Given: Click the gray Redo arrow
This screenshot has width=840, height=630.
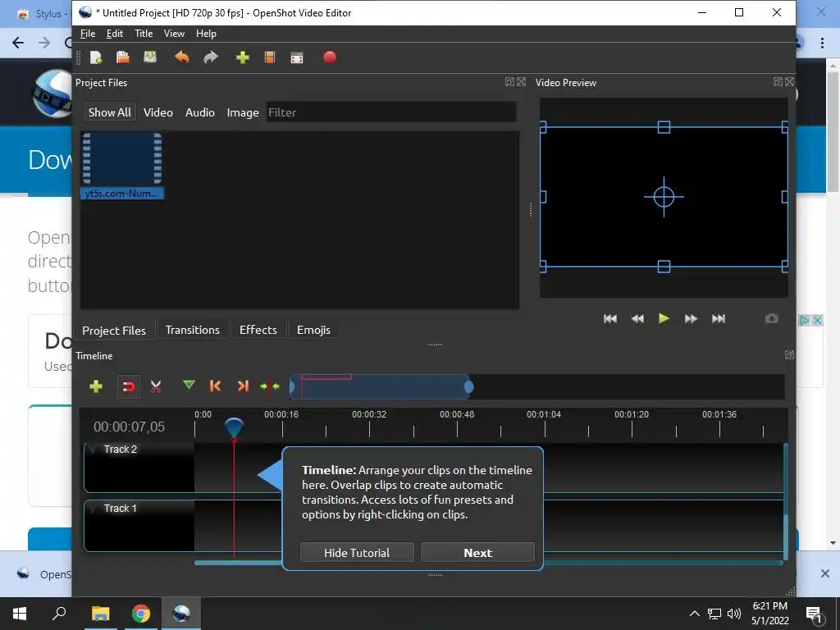Looking at the screenshot, I should [x=211, y=57].
